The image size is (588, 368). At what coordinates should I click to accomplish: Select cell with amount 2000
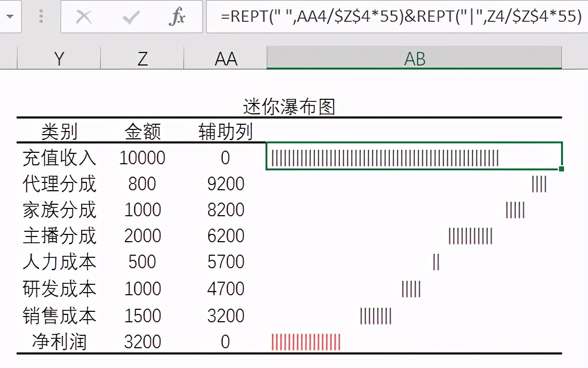point(143,235)
